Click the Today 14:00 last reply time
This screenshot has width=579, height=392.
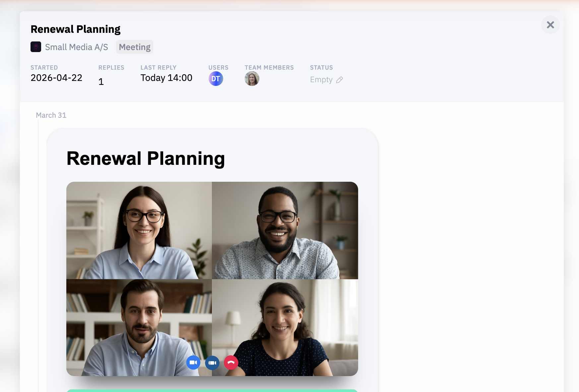pyautogui.click(x=166, y=78)
